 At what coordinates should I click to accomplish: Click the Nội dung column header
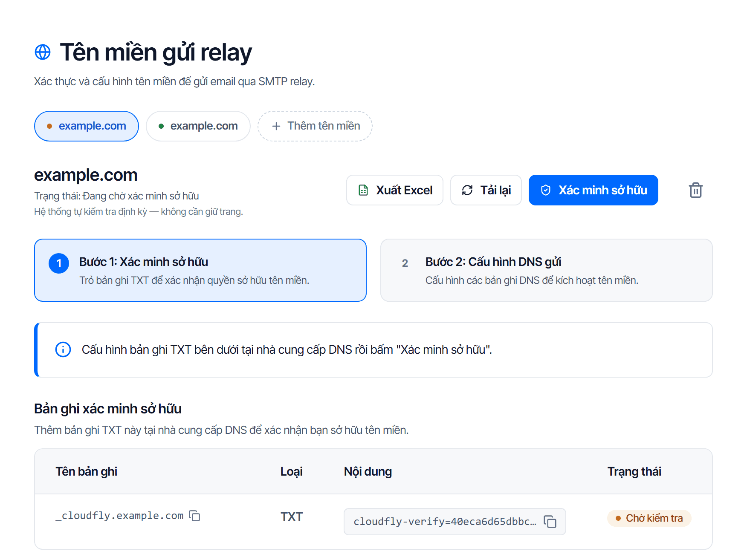(x=368, y=471)
